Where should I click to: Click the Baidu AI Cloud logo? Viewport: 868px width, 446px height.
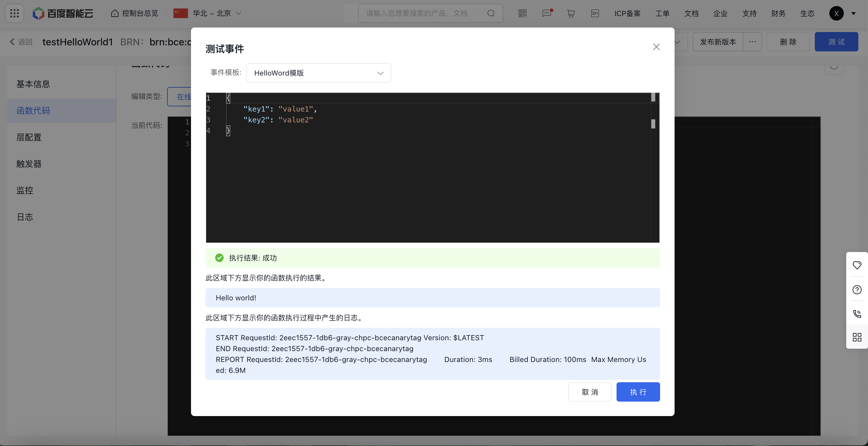pos(63,13)
